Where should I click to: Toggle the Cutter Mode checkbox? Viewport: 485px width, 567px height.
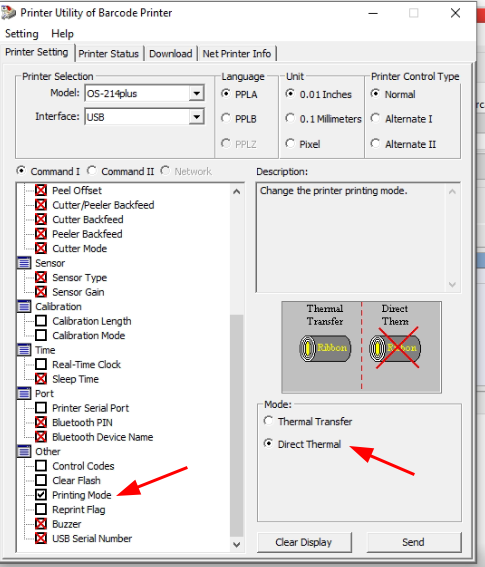pyautogui.click(x=41, y=248)
